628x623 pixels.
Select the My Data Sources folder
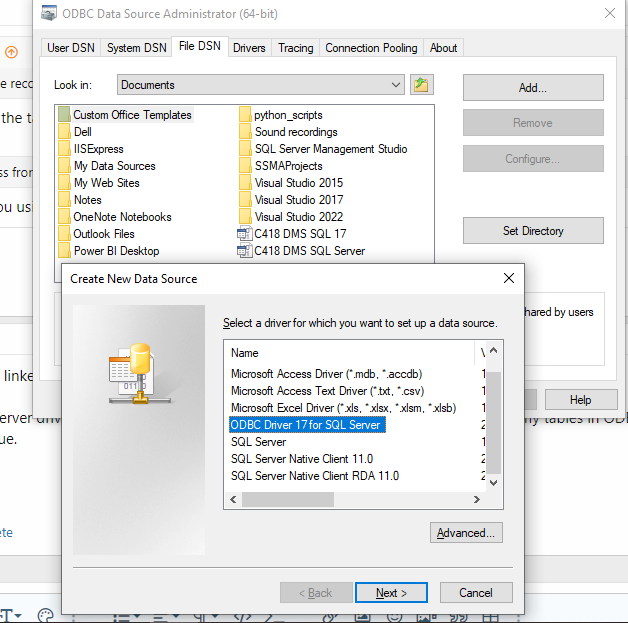[107, 166]
